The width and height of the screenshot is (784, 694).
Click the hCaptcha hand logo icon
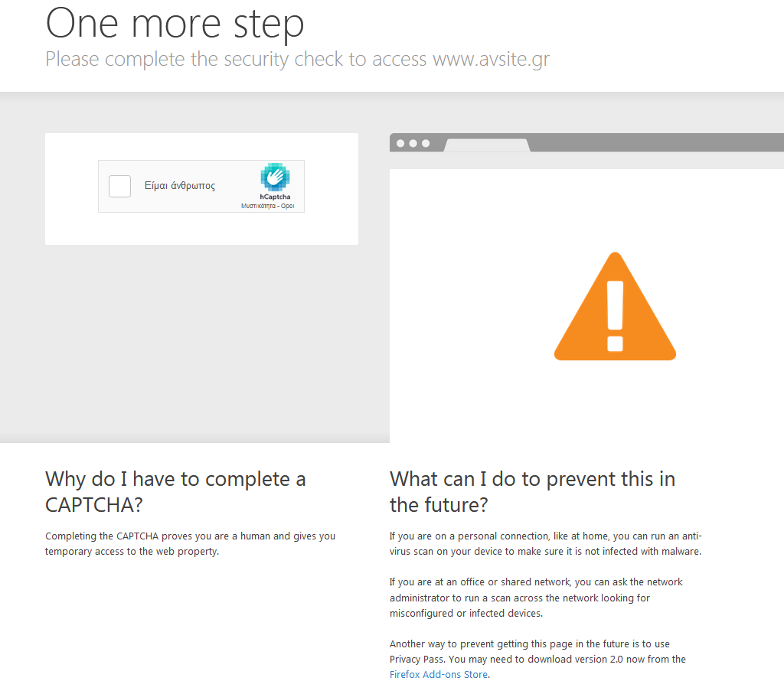click(x=275, y=177)
